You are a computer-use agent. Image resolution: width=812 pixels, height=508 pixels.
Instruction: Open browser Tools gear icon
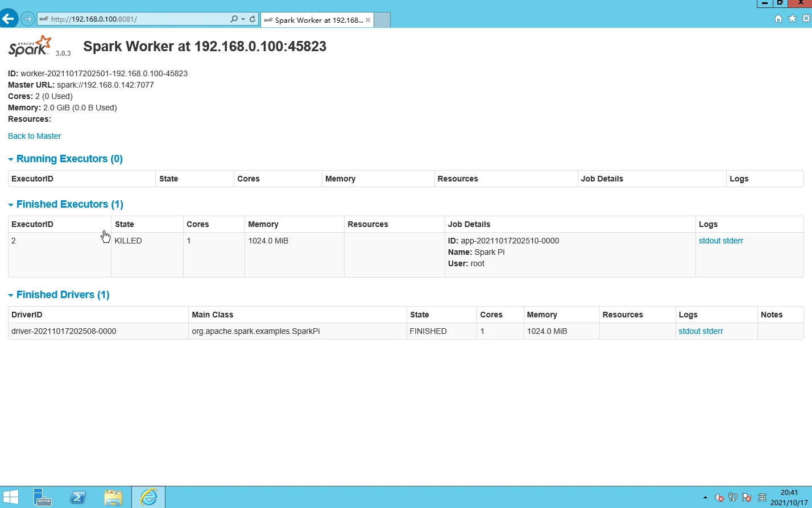[x=806, y=19]
